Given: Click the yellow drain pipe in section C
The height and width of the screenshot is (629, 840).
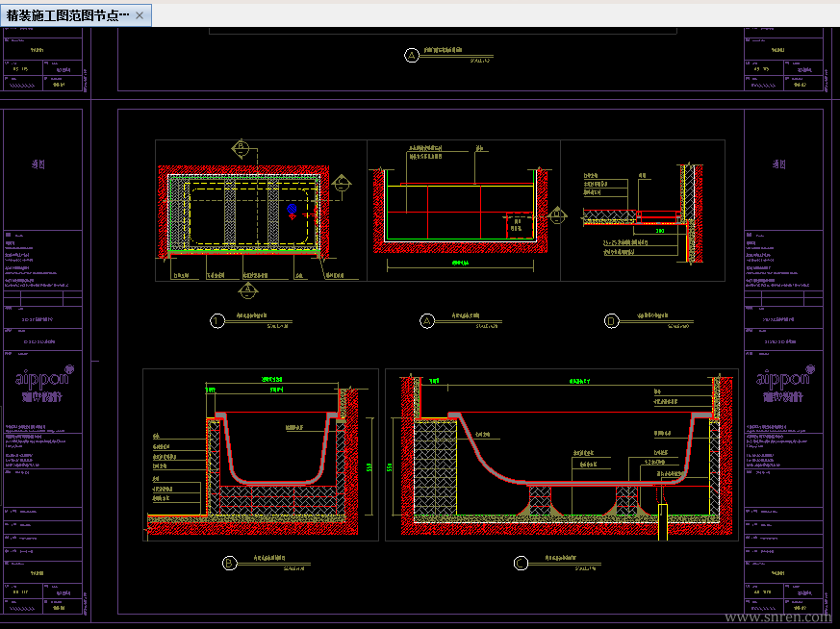Looking at the screenshot, I should click(663, 522).
